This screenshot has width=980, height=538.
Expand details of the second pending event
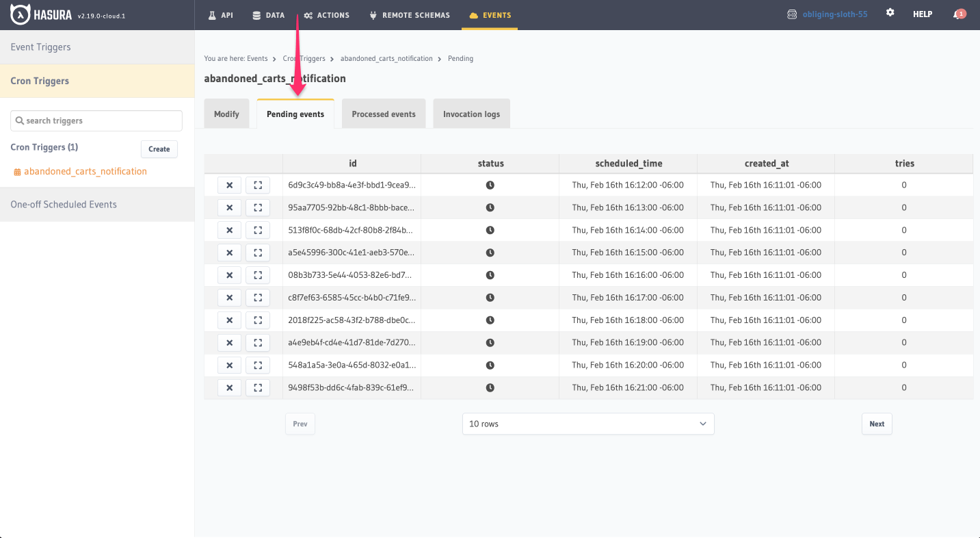point(258,207)
